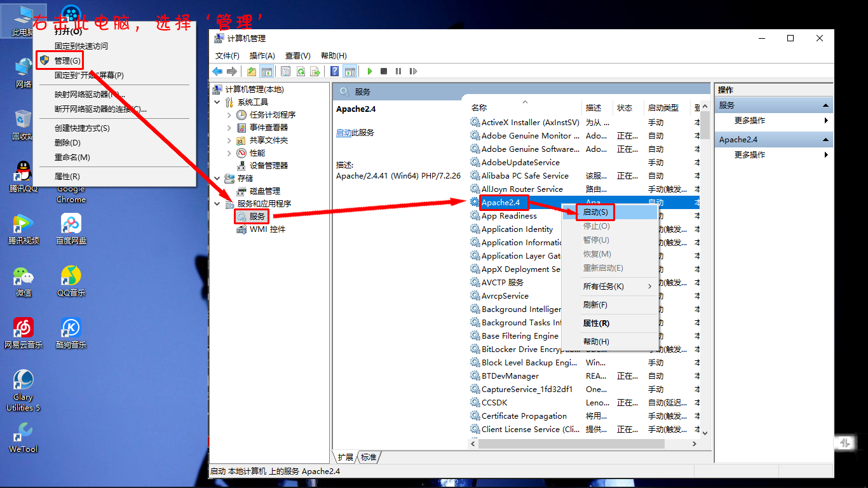Select 设备管理器 in the console tree

[x=268, y=165]
